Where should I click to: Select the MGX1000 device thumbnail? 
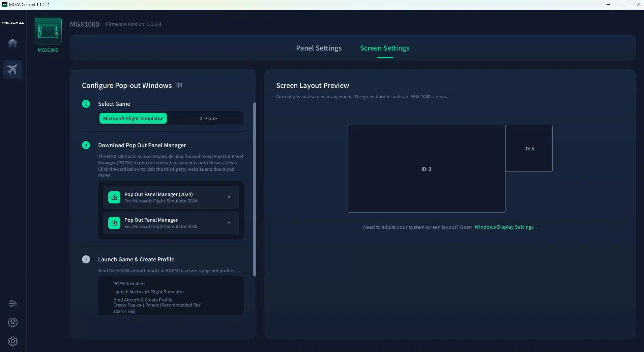tap(48, 31)
